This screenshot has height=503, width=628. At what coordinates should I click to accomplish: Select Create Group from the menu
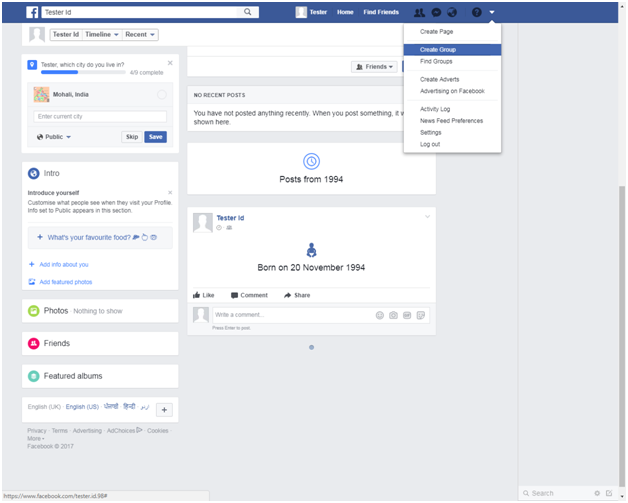coord(452,50)
